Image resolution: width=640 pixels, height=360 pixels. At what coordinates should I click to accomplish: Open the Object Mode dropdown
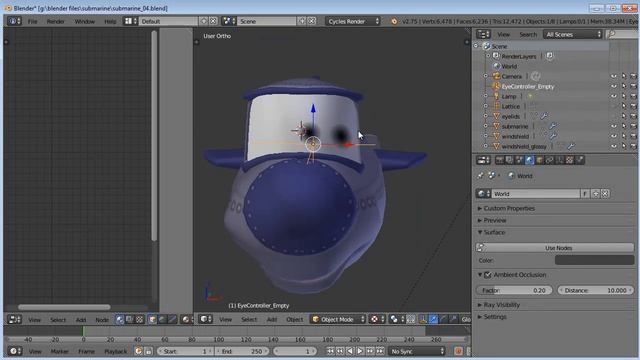[x=338, y=320]
